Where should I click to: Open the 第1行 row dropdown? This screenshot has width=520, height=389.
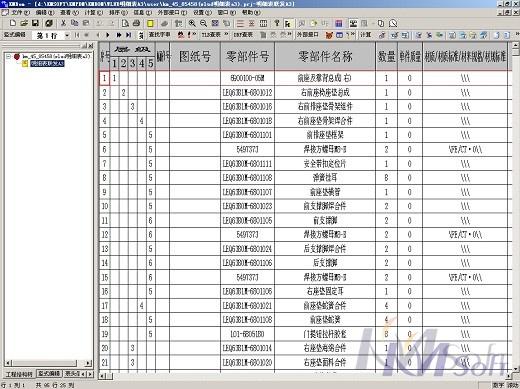[67, 35]
